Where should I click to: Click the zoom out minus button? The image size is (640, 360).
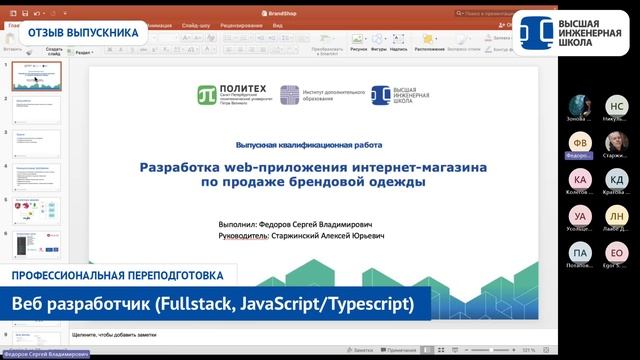click(x=467, y=350)
